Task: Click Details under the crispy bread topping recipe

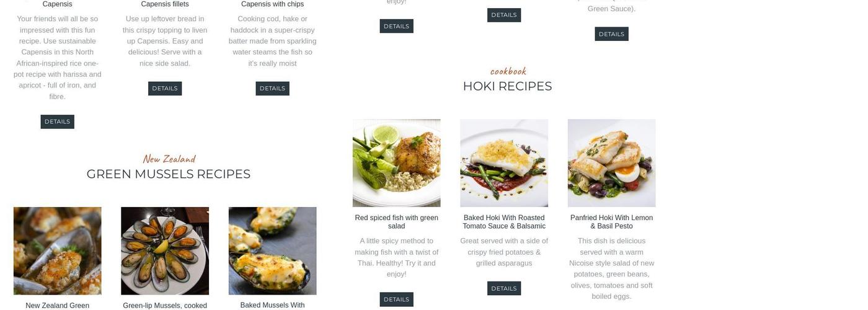Action: 165,89
